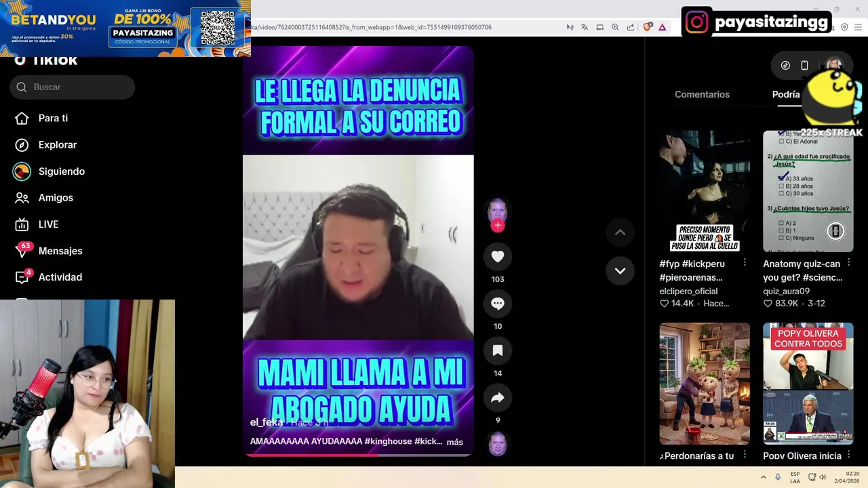Open options menu for the #fyp #kickperu video

coord(745,262)
